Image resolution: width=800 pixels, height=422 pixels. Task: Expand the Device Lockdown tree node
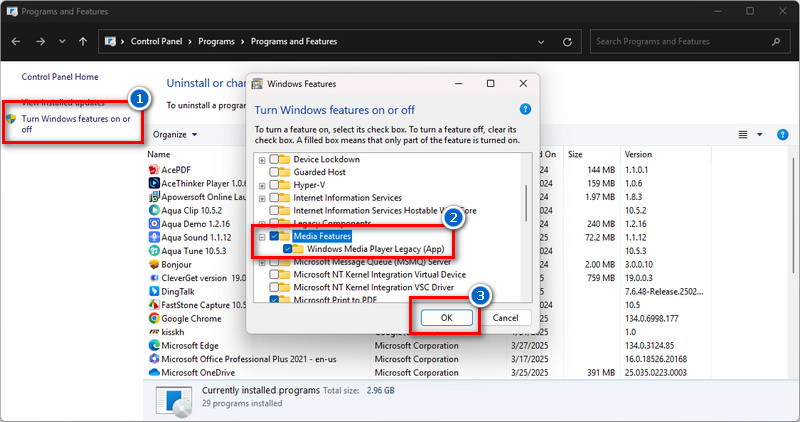point(262,160)
